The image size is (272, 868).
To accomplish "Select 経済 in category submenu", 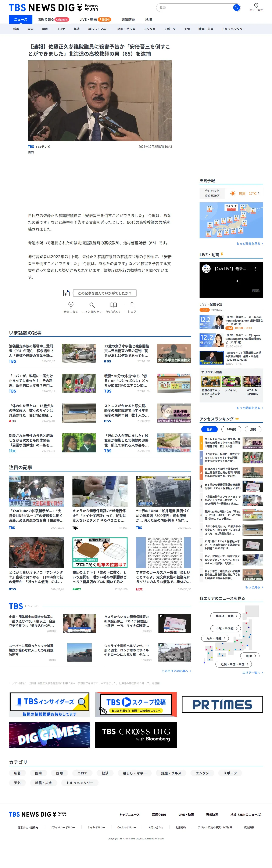I will [x=76, y=29].
